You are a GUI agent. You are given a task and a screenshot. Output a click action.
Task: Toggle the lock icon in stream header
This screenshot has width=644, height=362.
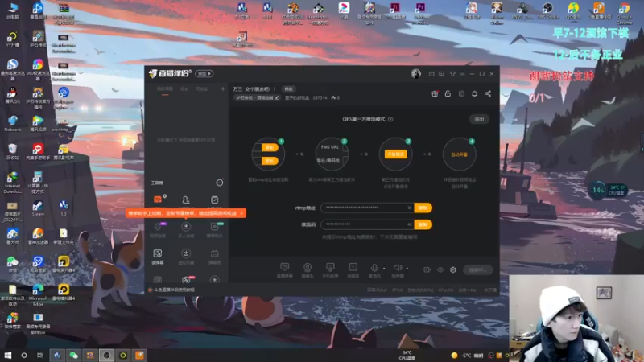point(448,93)
